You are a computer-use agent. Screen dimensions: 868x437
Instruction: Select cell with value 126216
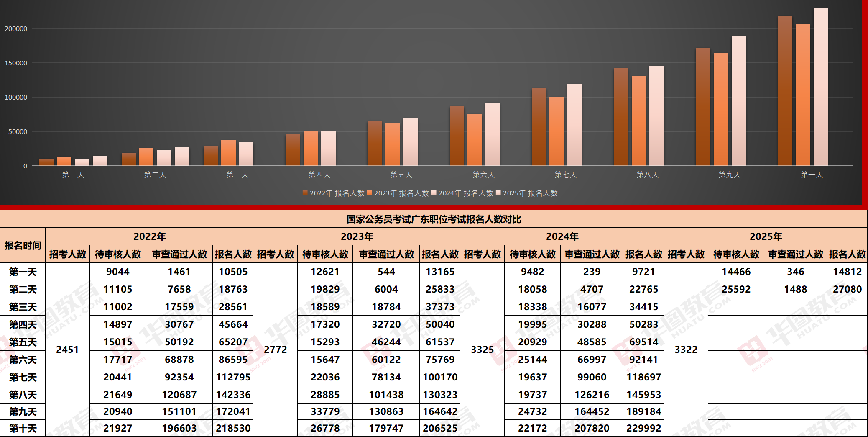point(592,395)
